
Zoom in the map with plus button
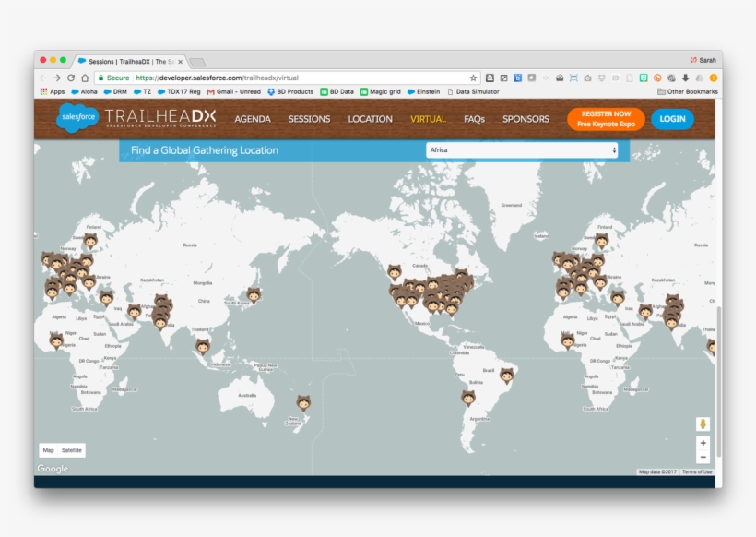703,443
